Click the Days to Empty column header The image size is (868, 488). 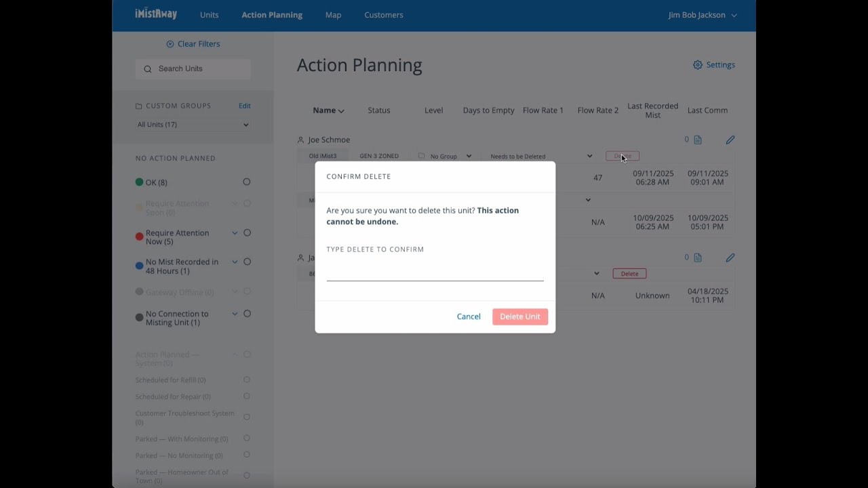(489, 110)
